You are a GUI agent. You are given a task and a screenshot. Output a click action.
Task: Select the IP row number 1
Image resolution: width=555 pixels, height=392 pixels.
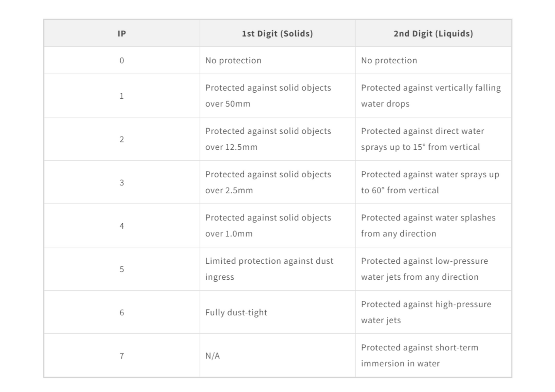pyautogui.click(x=121, y=96)
